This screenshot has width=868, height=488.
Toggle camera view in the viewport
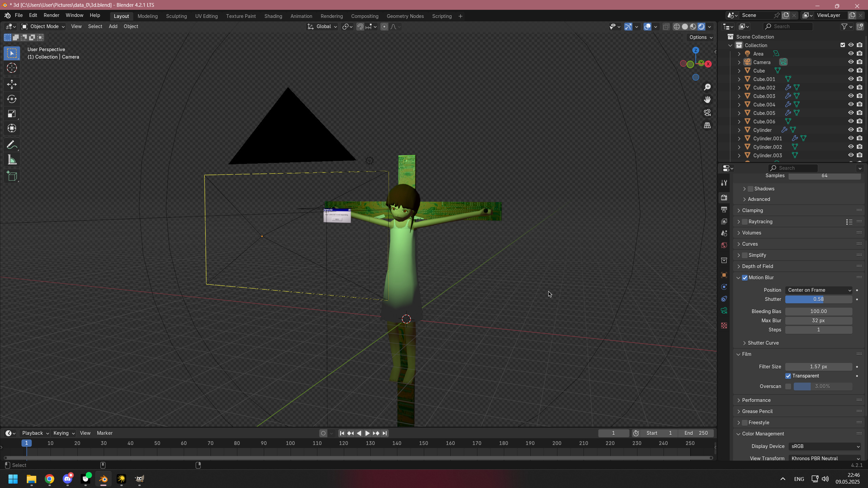707,113
